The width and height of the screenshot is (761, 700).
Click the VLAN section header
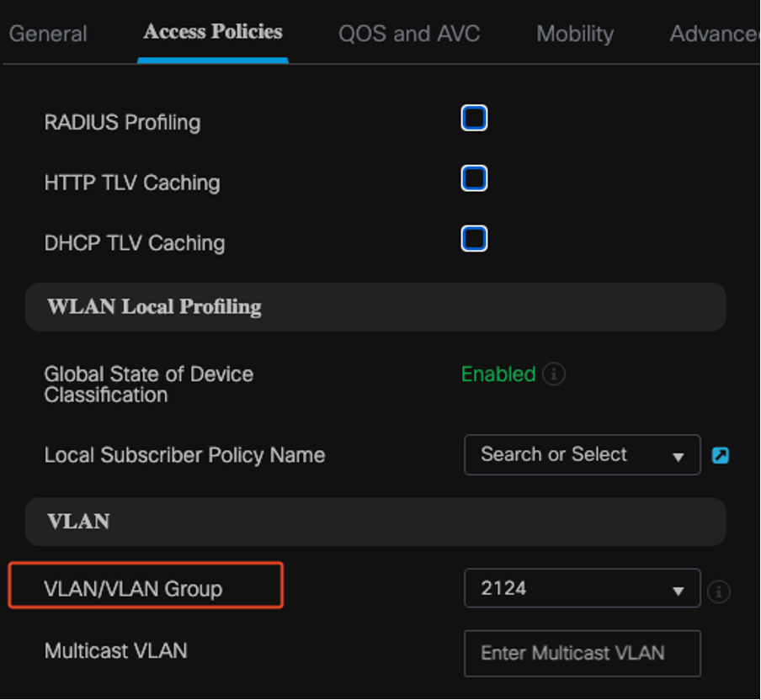pyautogui.click(x=375, y=522)
